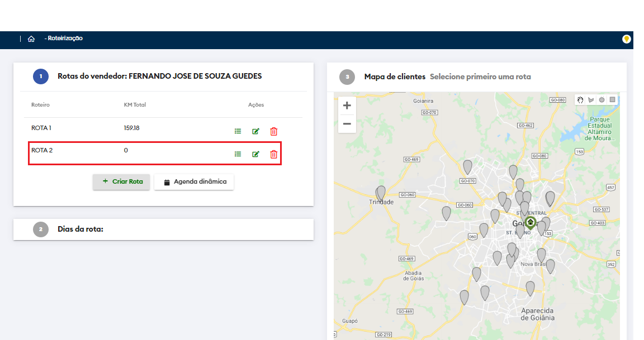The image size is (644, 340).
Task: Expand the Dias da rota section
Action: 80,229
